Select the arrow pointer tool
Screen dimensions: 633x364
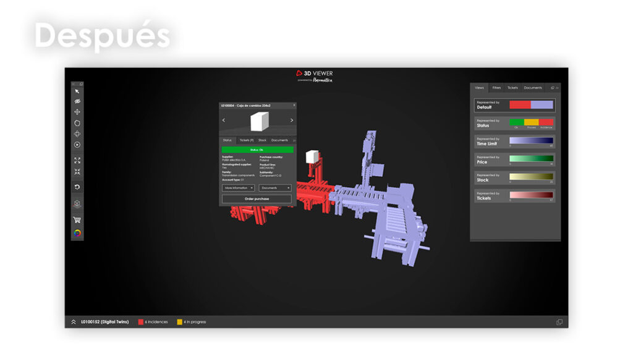(77, 91)
